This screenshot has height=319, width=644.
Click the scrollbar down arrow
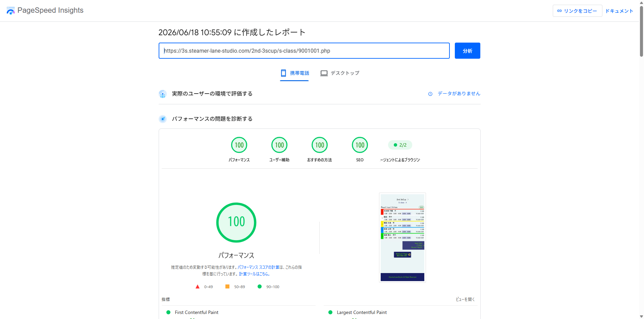(x=641, y=316)
